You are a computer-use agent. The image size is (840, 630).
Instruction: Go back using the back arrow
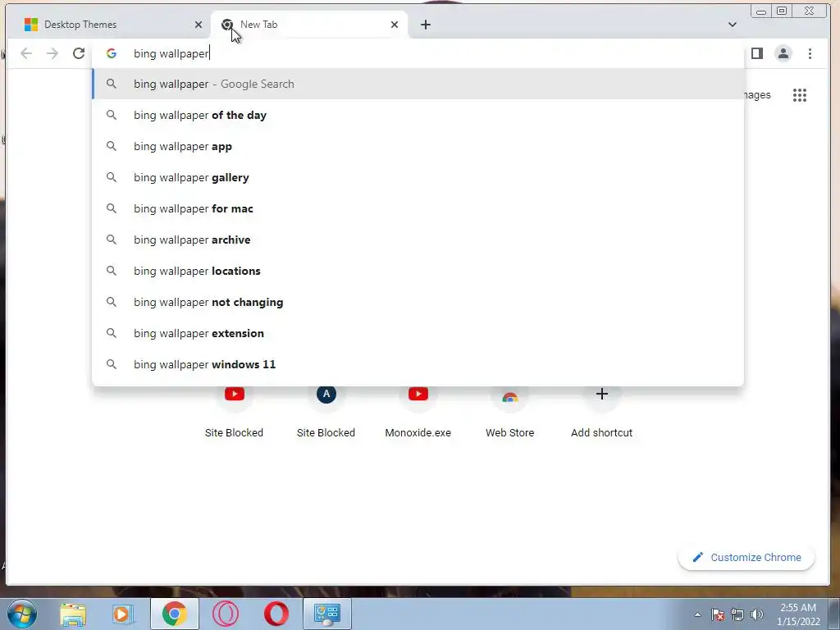coord(26,53)
